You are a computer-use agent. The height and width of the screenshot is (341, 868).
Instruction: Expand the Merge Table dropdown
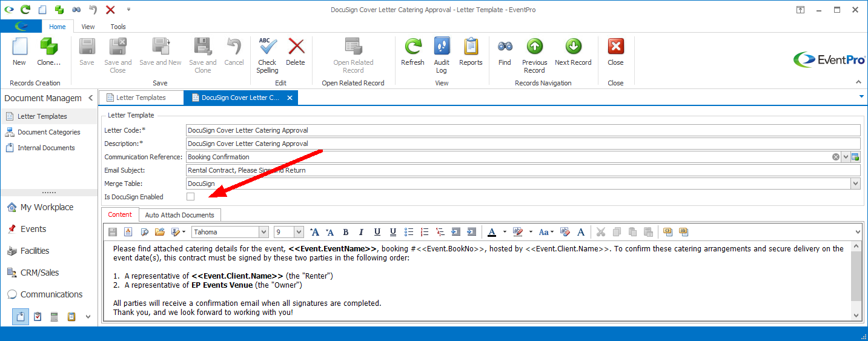coord(855,184)
